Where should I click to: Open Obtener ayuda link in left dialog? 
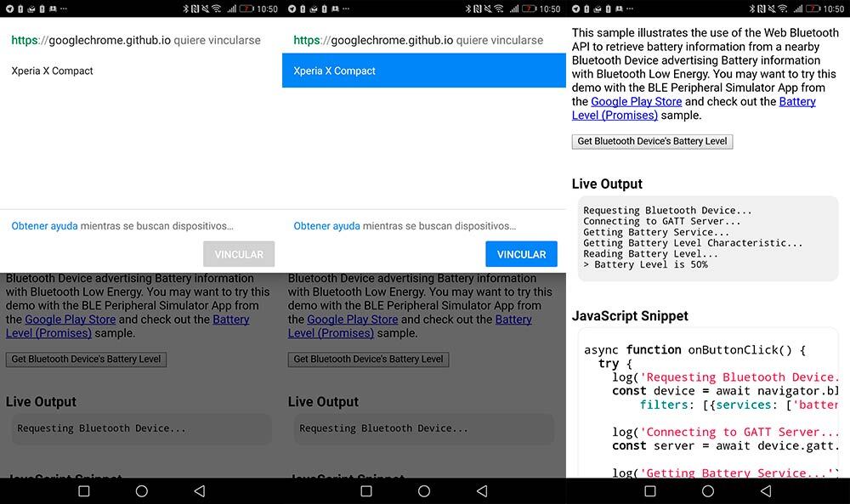coord(44,226)
